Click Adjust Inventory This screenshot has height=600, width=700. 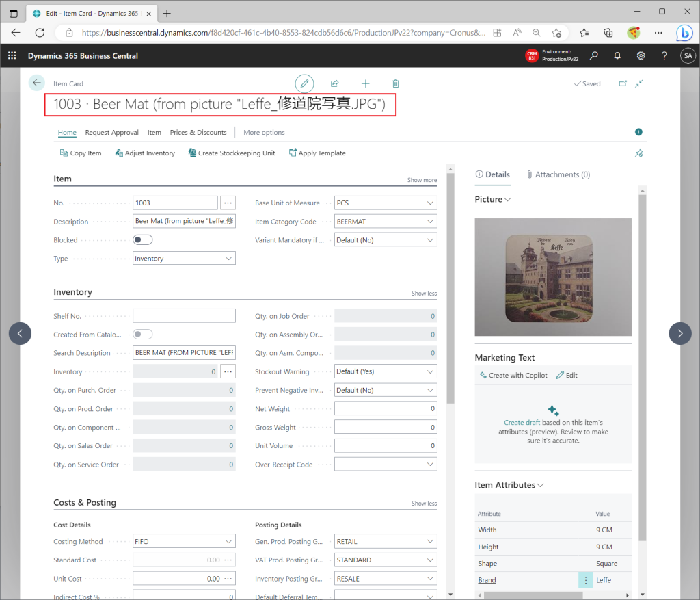(x=145, y=153)
